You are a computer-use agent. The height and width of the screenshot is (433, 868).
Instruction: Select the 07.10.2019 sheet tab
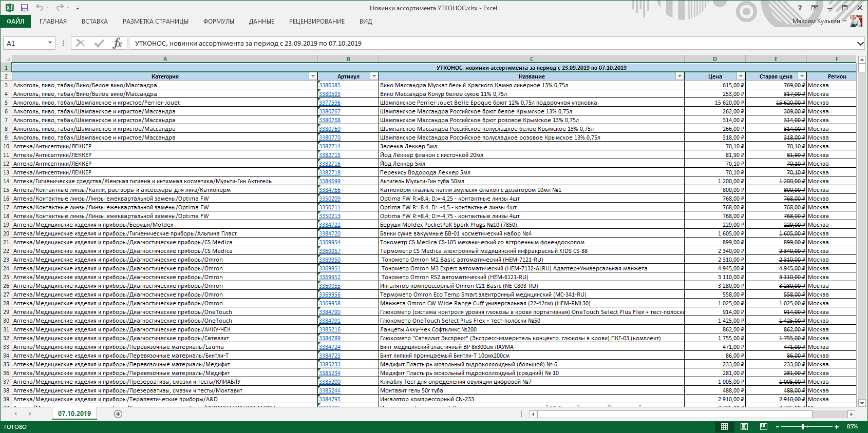74,414
